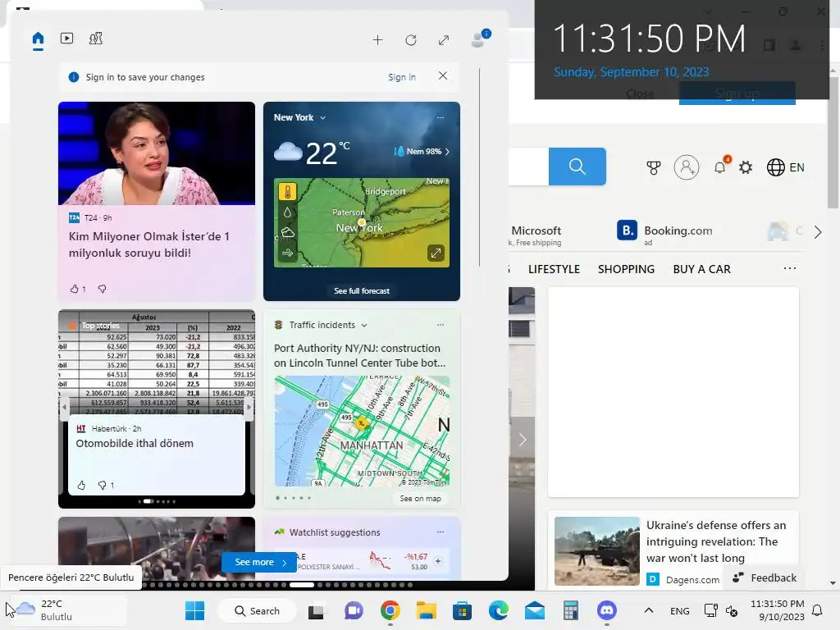Open the widgets Watch video tab icon

pos(67,39)
